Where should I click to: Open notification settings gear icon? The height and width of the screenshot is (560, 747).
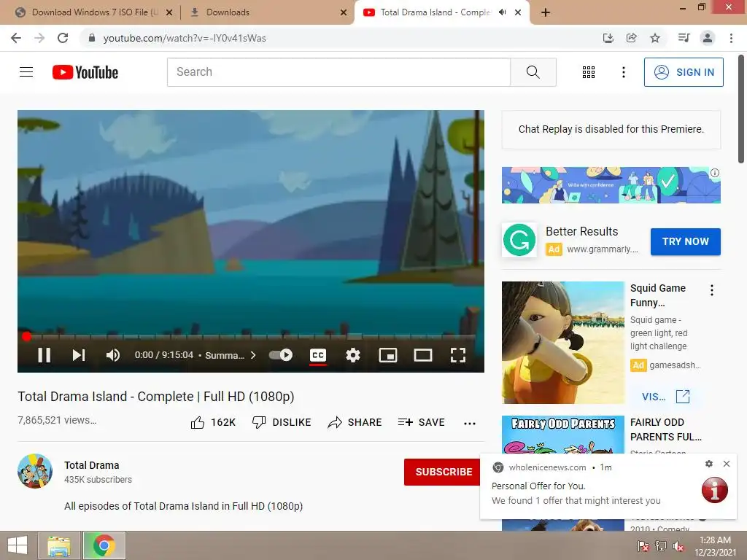pos(709,464)
